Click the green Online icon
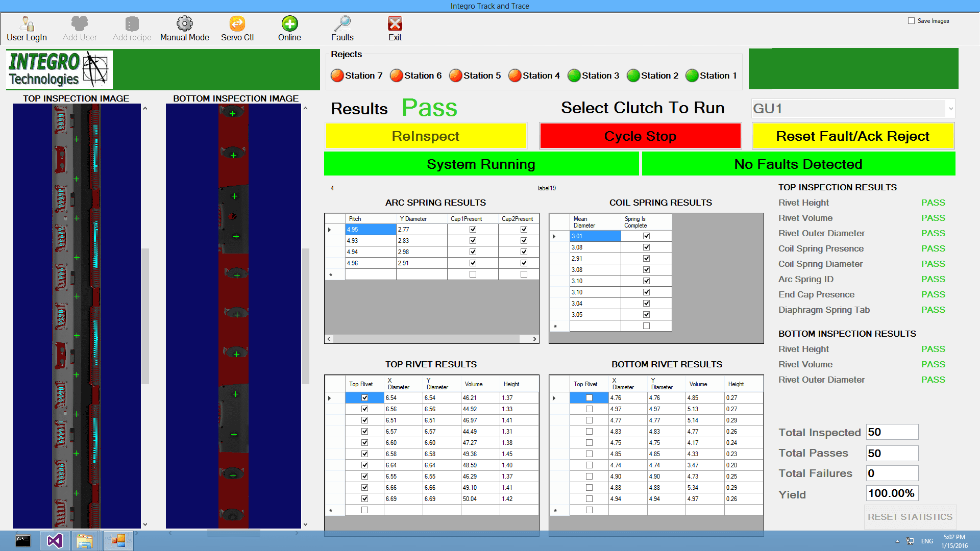The width and height of the screenshot is (980, 551). click(289, 24)
